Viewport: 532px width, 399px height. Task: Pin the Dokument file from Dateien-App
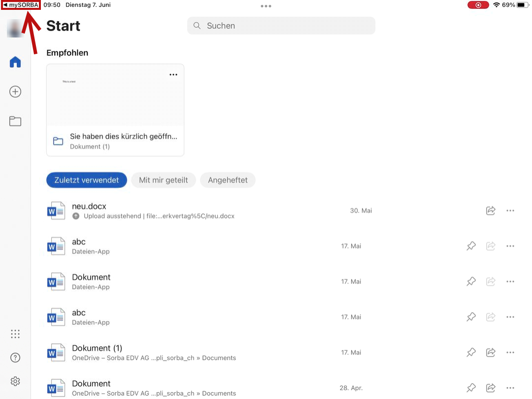tap(471, 281)
